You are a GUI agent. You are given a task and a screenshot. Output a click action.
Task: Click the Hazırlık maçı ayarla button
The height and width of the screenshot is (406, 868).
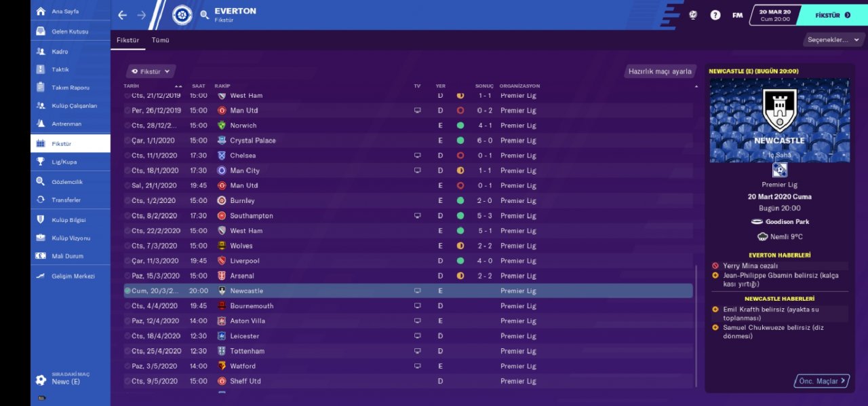[660, 71]
